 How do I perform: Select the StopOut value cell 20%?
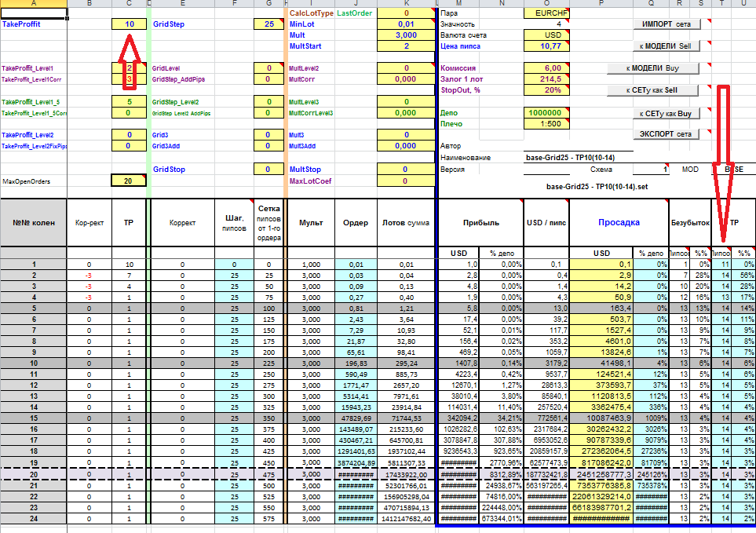tap(546, 90)
